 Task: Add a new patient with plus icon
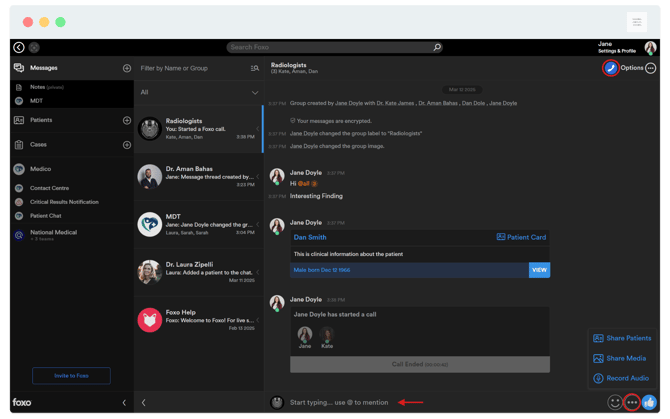(x=127, y=120)
